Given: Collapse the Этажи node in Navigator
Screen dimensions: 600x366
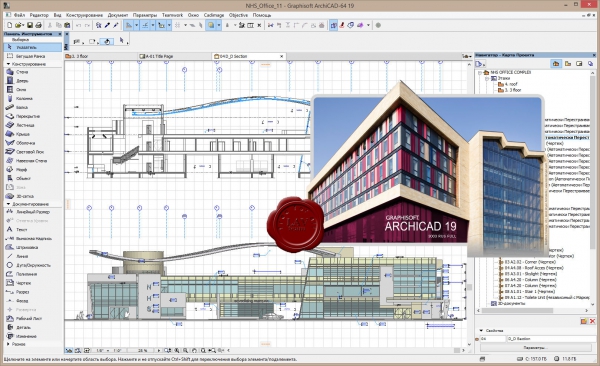Looking at the screenshot, I should (x=487, y=78).
